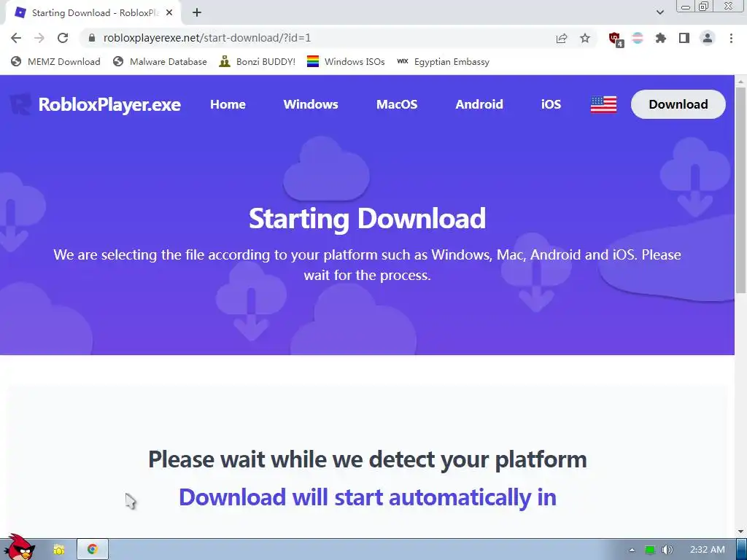Open the MEMZ Download bookmark
Image resolution: width=747 pixels, height=560 pixels.
click(x=55, y=62)
